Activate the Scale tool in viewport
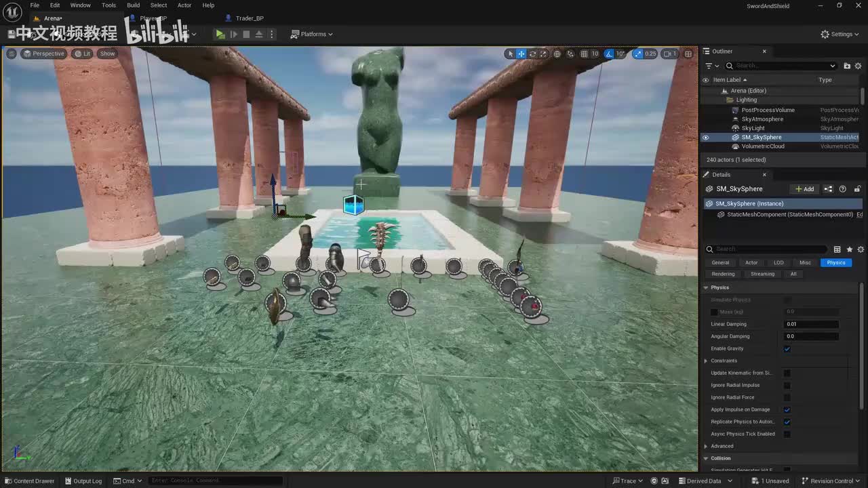 pyautogui.click(x=544, y=54)
